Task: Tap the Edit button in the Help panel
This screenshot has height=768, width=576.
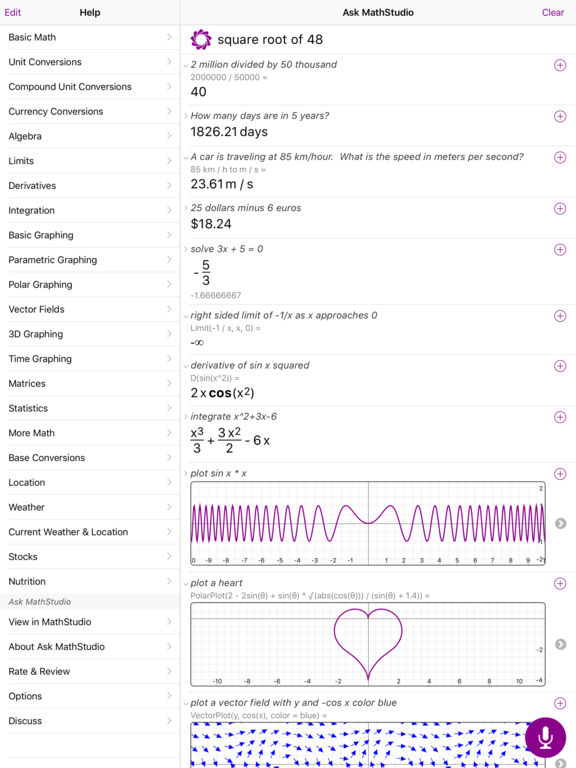Action: click(13, 13)
